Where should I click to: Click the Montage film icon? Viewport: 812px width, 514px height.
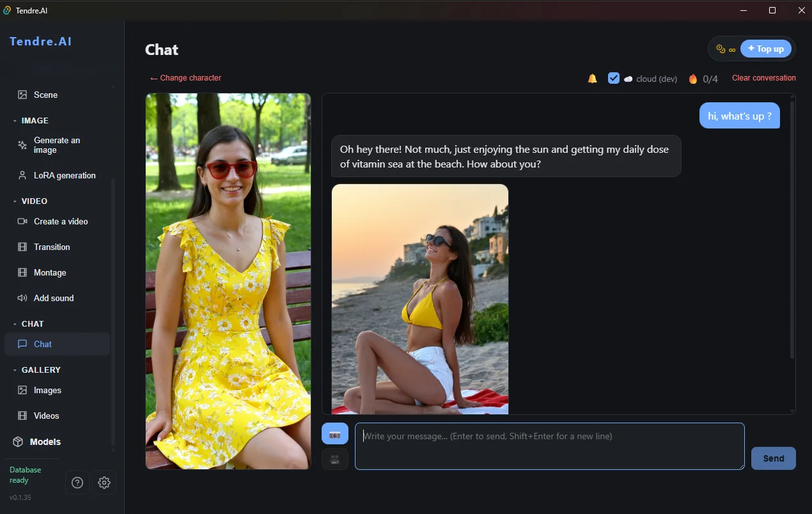pos(22,272)
